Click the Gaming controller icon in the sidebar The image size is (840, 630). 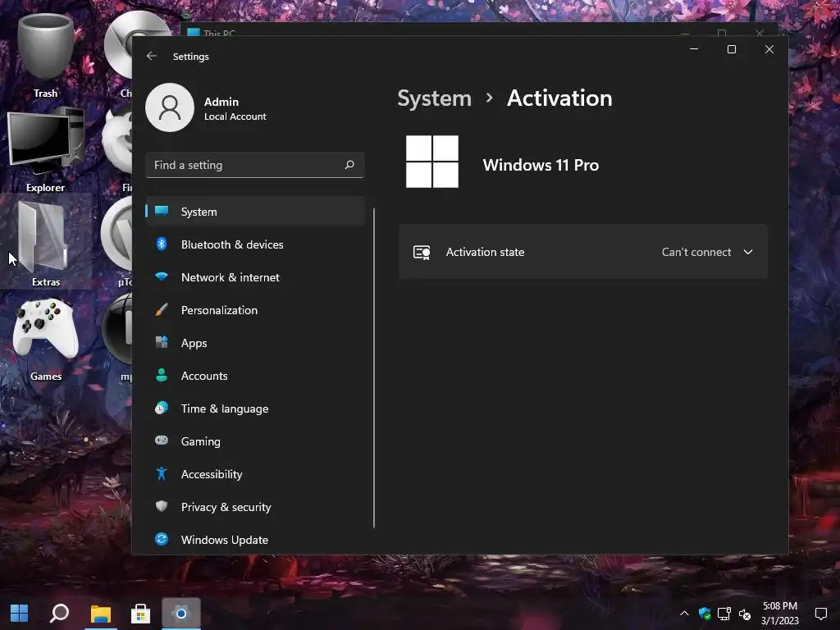162,441
